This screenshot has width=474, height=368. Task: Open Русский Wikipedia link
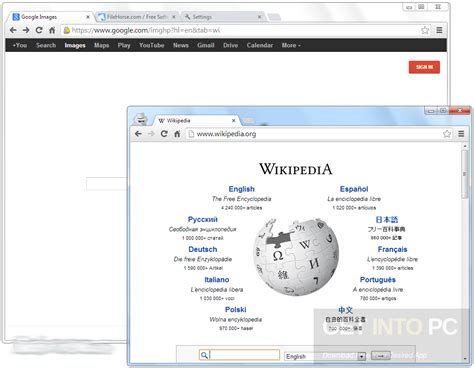pos(203,219)
